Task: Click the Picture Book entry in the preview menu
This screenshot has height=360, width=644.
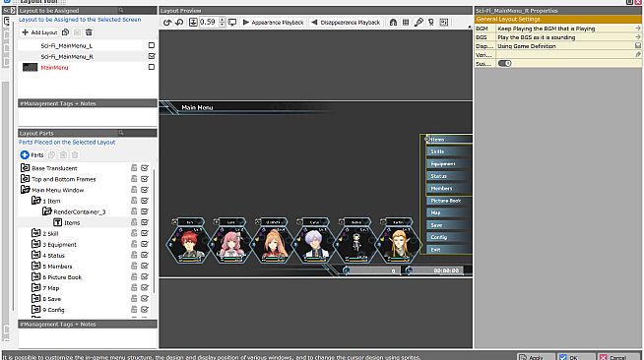Action: [x=446, y=201]
